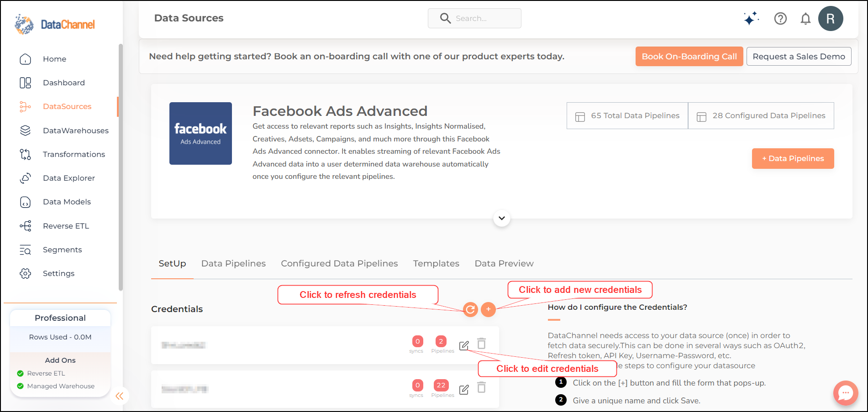Go to Settings in the sidebar
The image size is (868, 412).
[x=58, y=273]
